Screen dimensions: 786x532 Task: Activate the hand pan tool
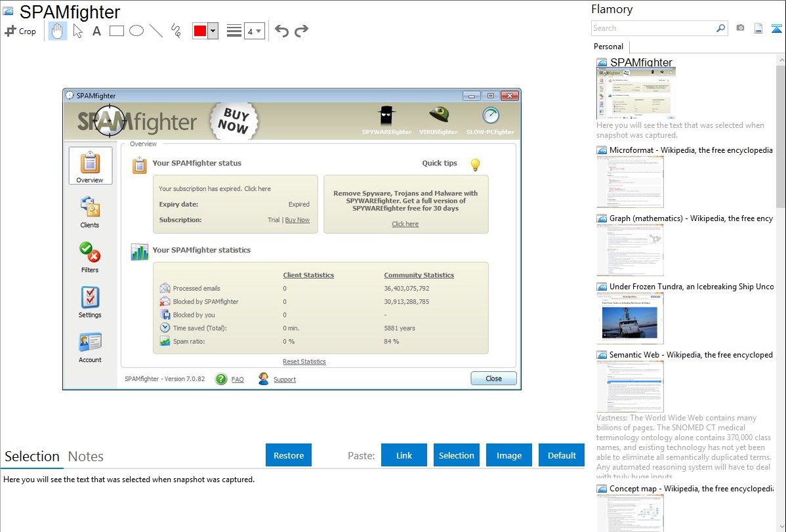57,31
